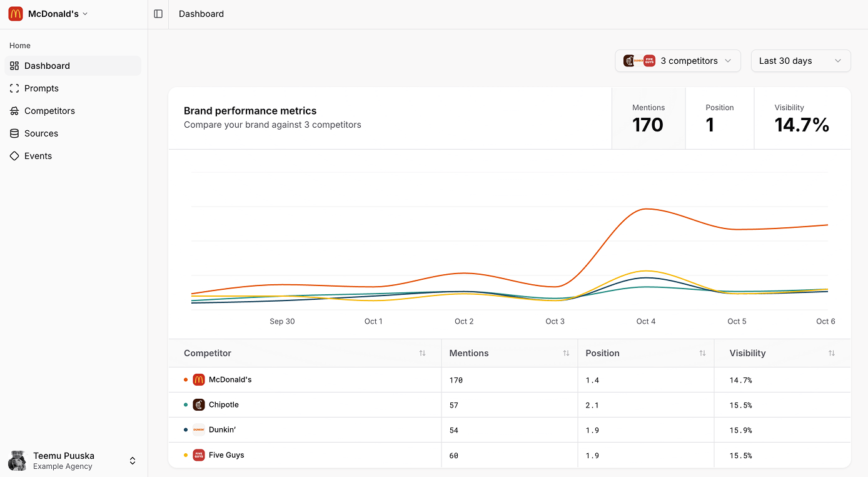Click the Sources database icon
The width and height of the screenshot is (868, 477).
click(x=14, y=133)
